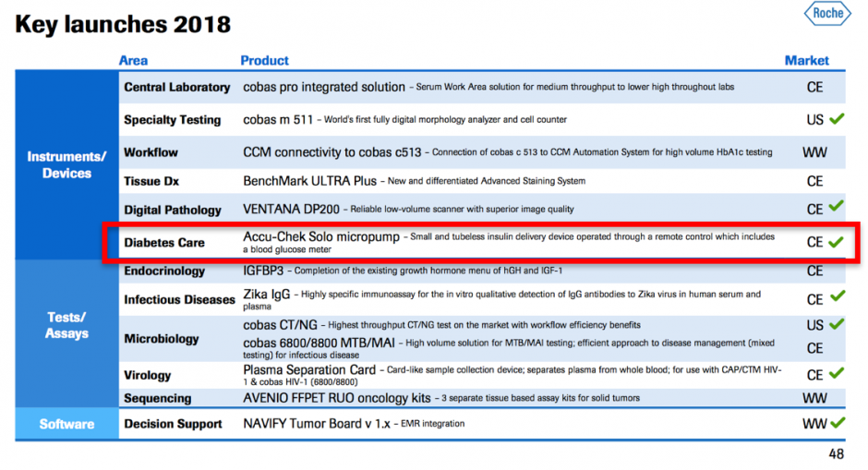Click the 'Virology' area cell

point(147,375)
